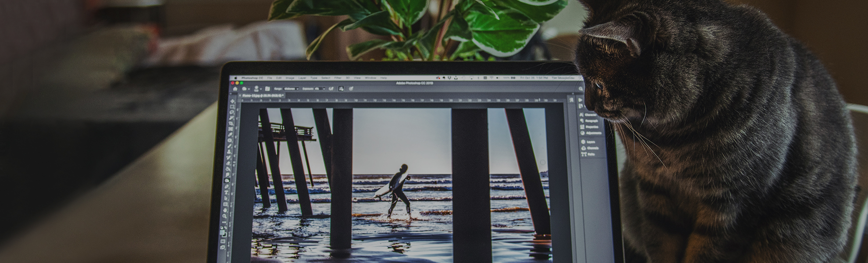This screenshot has width=868, height=263.
Task: Open the Layers panel
Action: point(588,142)
